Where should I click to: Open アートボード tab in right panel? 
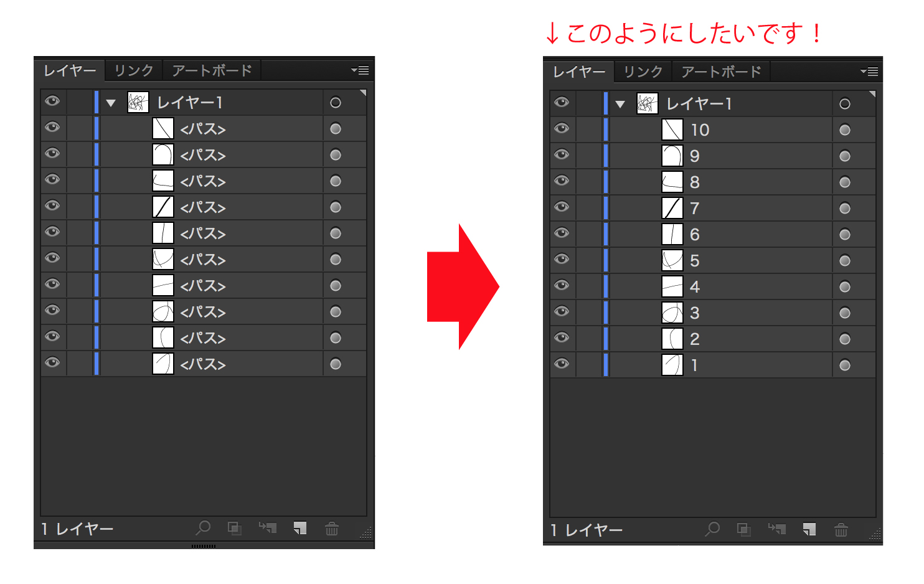coord(720,72)
